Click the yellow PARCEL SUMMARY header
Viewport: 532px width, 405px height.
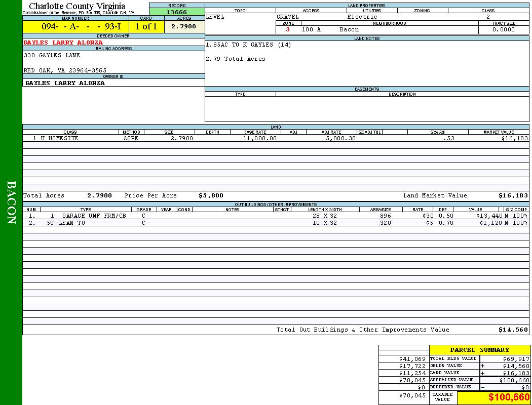pyautogui.click(x=479, y=350)
